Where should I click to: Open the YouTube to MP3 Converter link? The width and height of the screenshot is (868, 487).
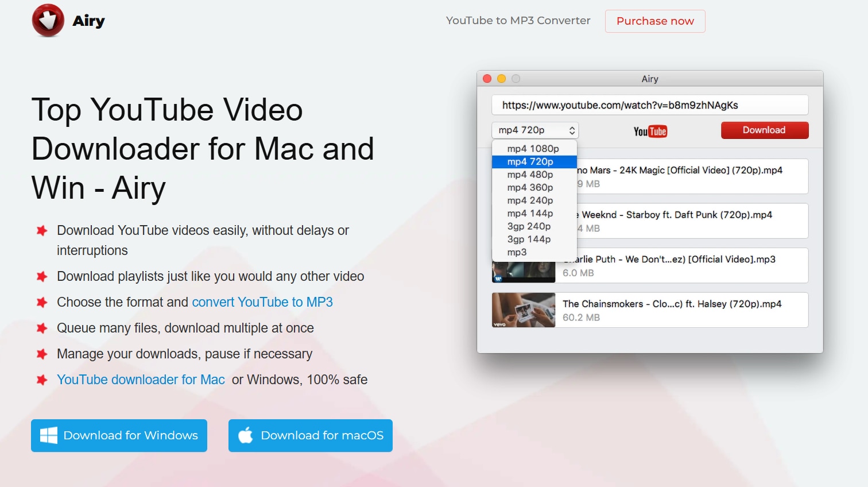click(518, 21)
